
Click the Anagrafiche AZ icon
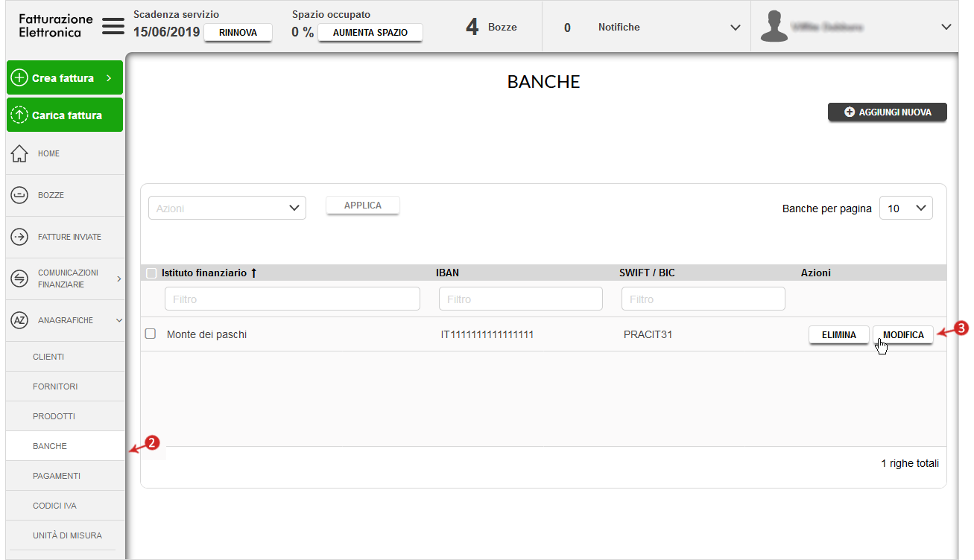point(19,320)
